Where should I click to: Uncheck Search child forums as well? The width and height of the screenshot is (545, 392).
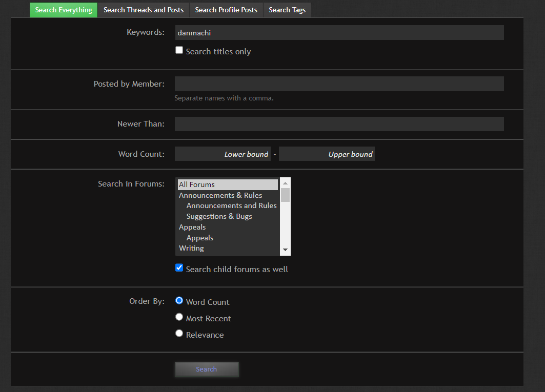pyautogui.click(x=179, y=267)
